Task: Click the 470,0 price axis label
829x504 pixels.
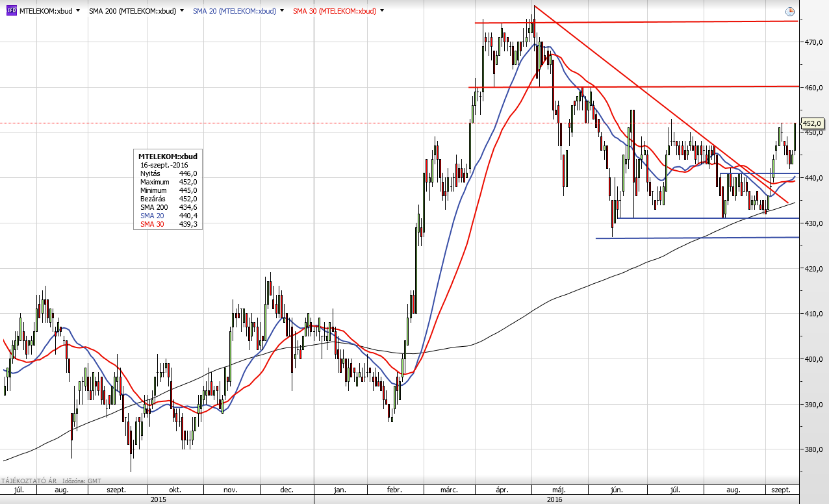Action: [x=815, y=42]
